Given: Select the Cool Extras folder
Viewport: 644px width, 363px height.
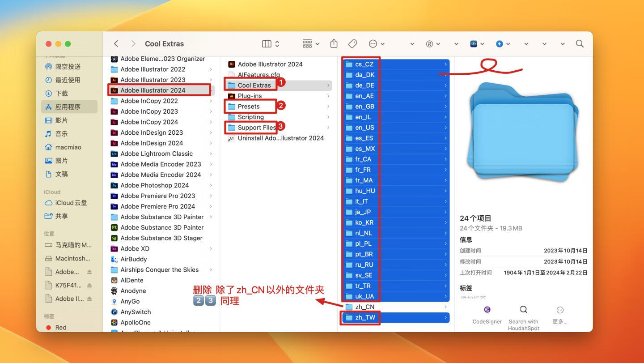Looking at the screenshot, I should click(x=279, y=85).
